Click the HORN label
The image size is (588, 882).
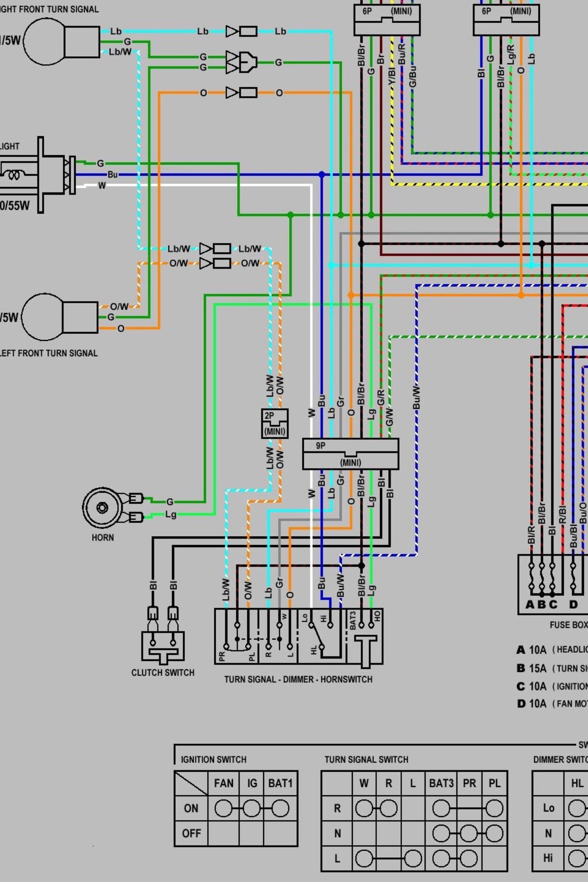point(103,538)
